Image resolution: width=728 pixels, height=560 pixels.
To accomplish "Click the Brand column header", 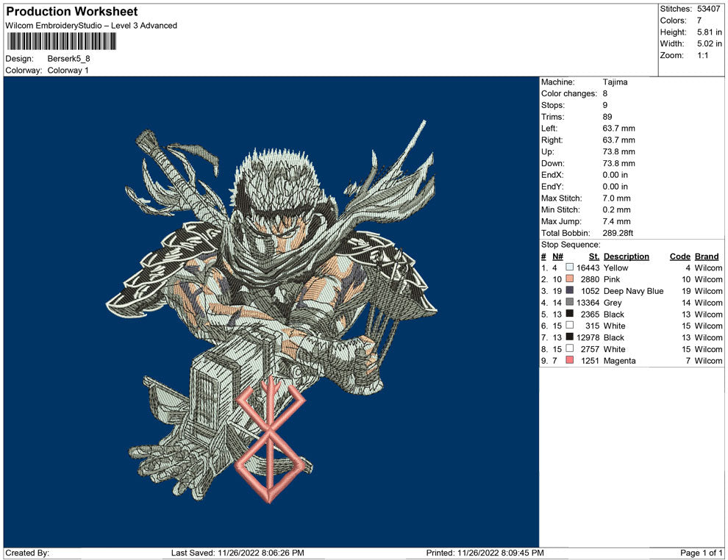I will coord(707,256).
